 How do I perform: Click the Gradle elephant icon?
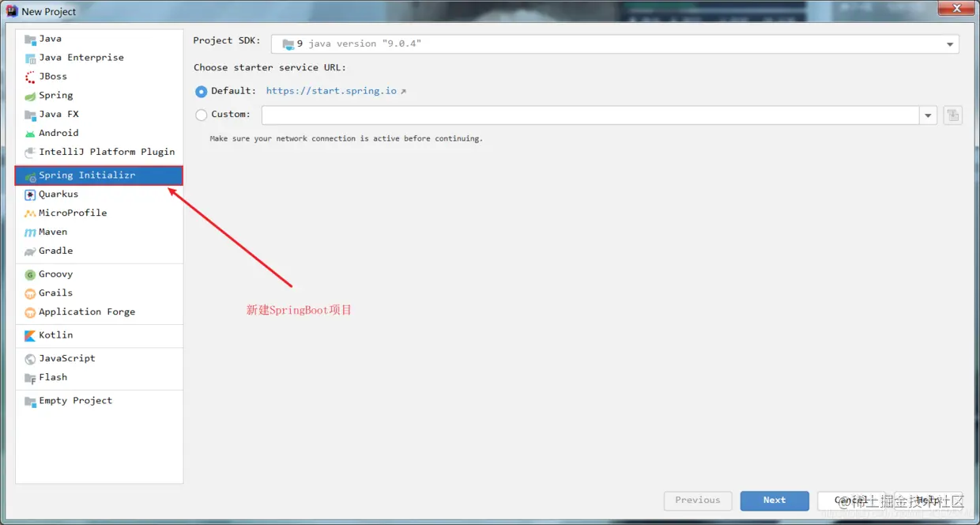pyautogui.click(x=30, y=251)
